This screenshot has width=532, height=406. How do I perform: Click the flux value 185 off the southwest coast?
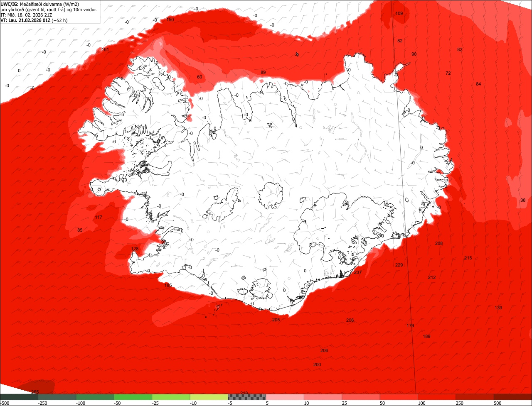click(x=168, y=285)
